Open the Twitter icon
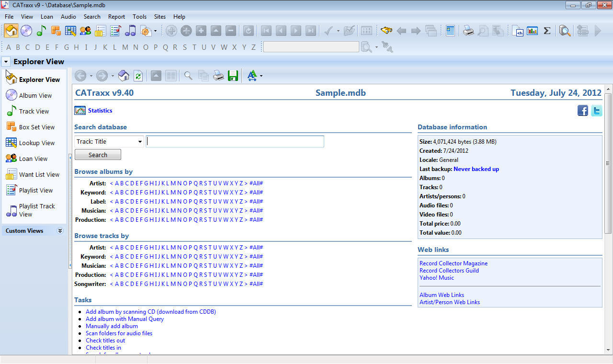Screen dimensions: 613x364 (x=596, y=111)
